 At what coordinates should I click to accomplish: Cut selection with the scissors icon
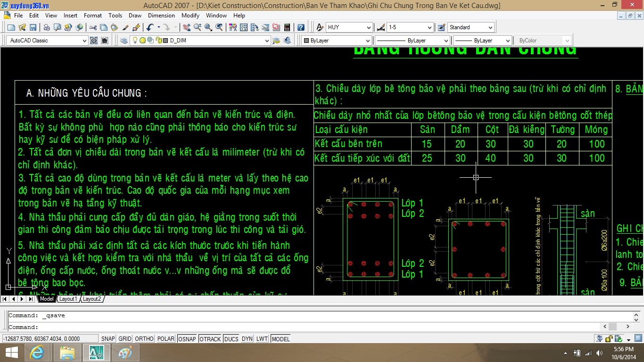(x=93, y=27)
